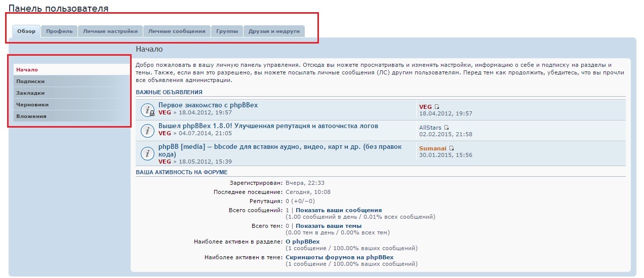Click the info icon beside Вышел phpBBex 1.8.0 topic
Screen dimensions: 644x278
147,130
